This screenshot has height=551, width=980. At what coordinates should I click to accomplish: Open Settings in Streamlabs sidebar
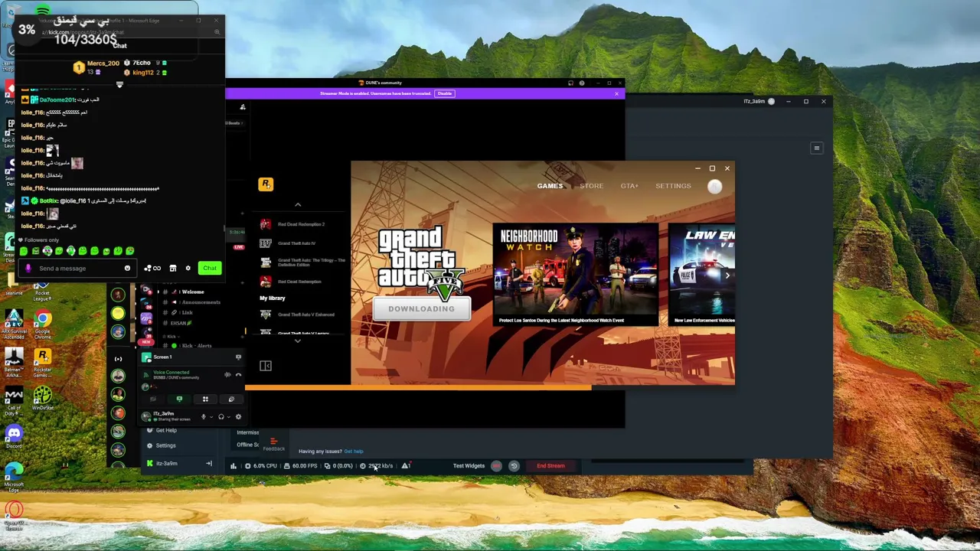(162, 445)
